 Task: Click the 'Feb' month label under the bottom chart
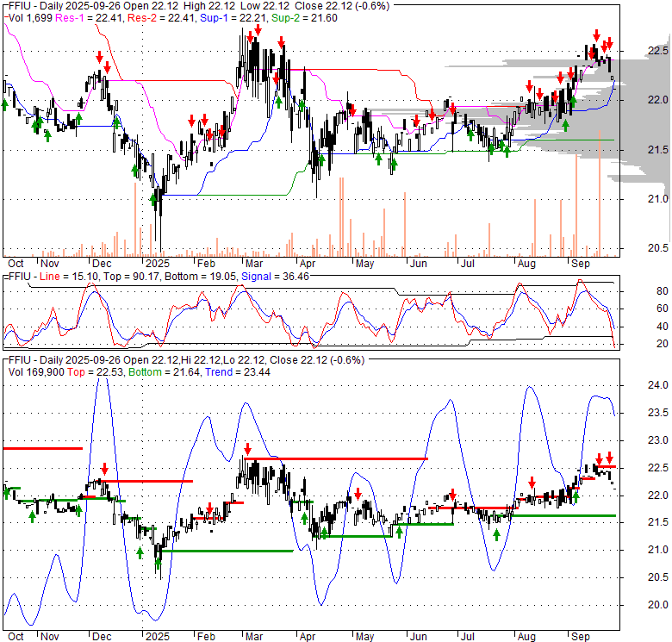206,637
